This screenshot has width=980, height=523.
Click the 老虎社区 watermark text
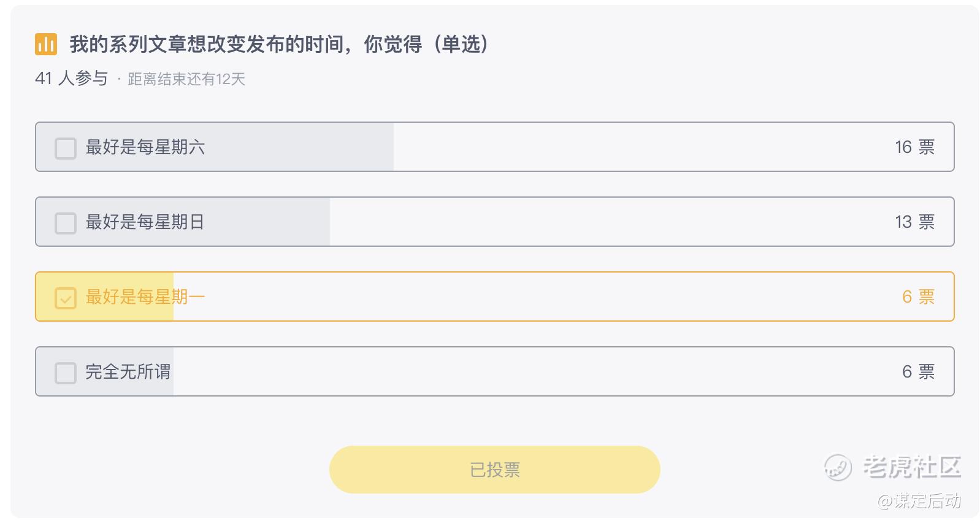(912, 467)
